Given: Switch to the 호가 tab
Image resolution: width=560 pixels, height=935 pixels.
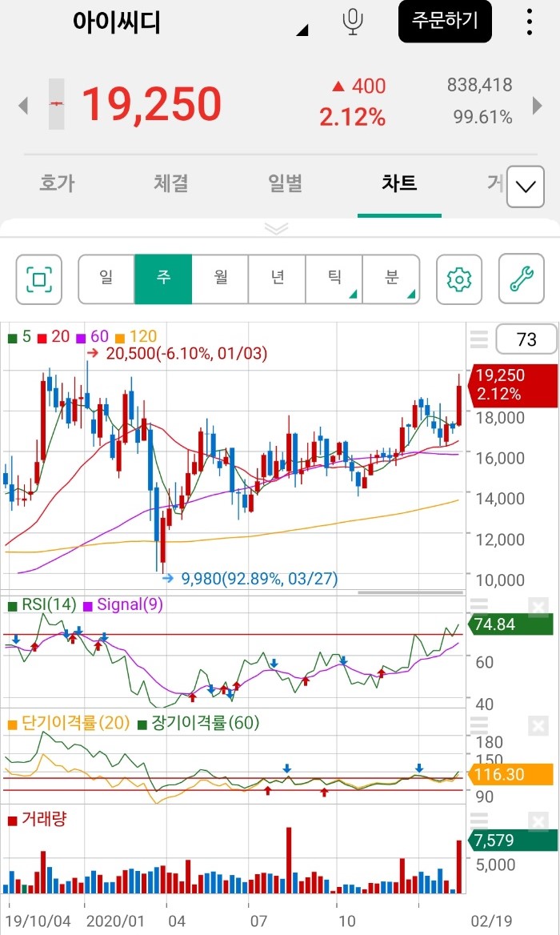Looking at the screenshot, I should click(57, 183).
